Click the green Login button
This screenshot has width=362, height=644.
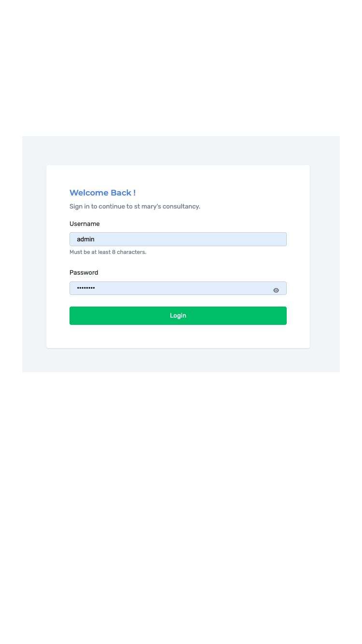178,316
